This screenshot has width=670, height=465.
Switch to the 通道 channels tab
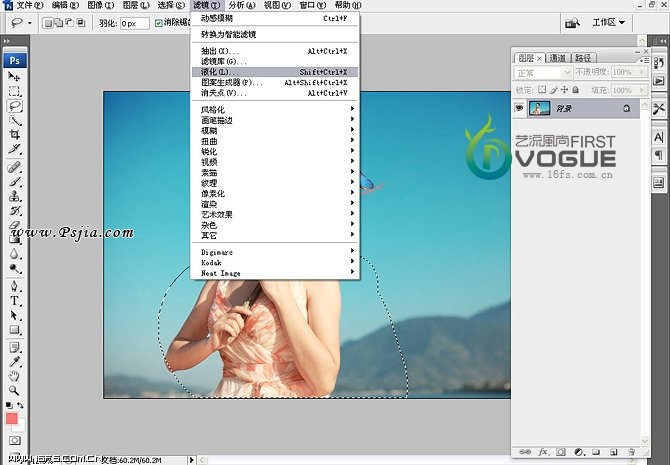(x=557, y=58)
